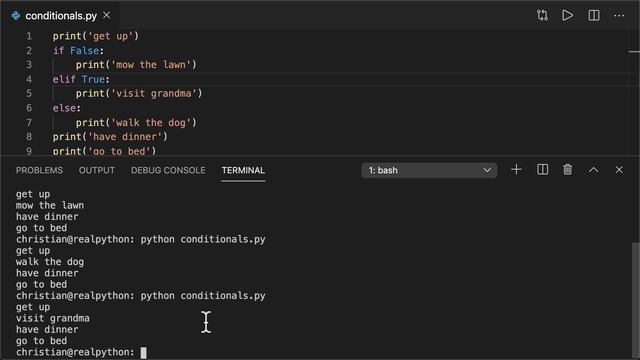Click the terminal panel scrollbar
The image size is (640, 360).
[x=635, y=299]
